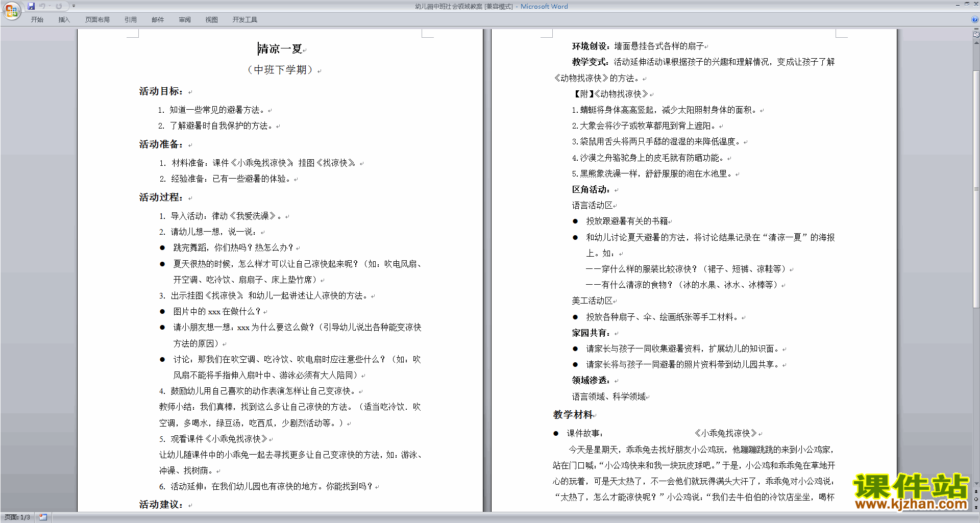Click the vertical scrollbar down arrow
The width and height of the screenshot is (980, 523).
[976, 484]
